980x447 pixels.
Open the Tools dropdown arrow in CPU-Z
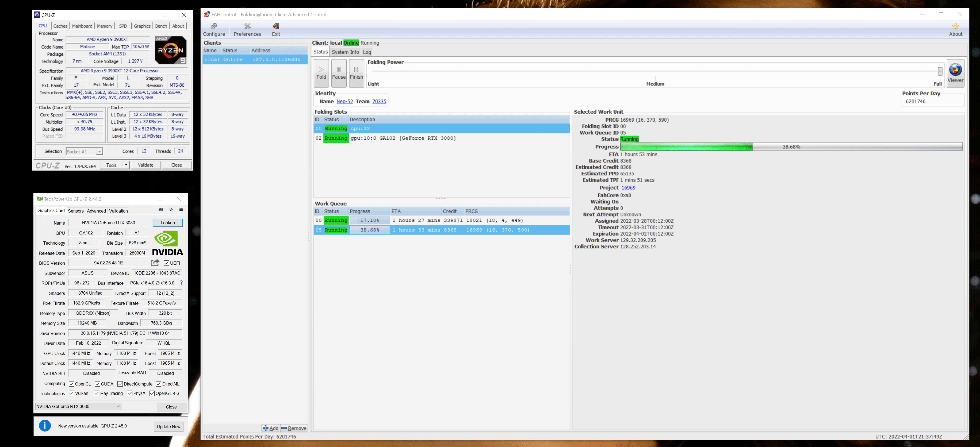(126, 165)
